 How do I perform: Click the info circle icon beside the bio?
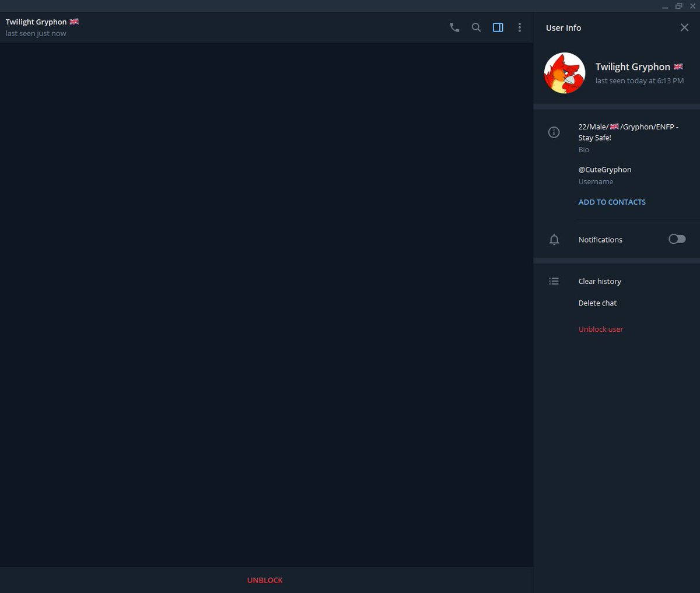click(x=554, y=132)
